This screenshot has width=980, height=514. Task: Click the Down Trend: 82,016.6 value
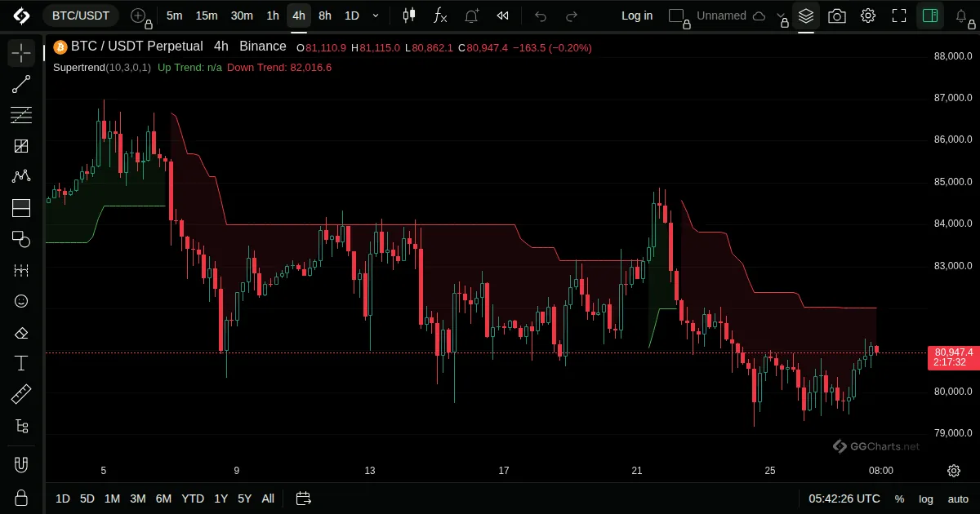(x=279, y=67)
